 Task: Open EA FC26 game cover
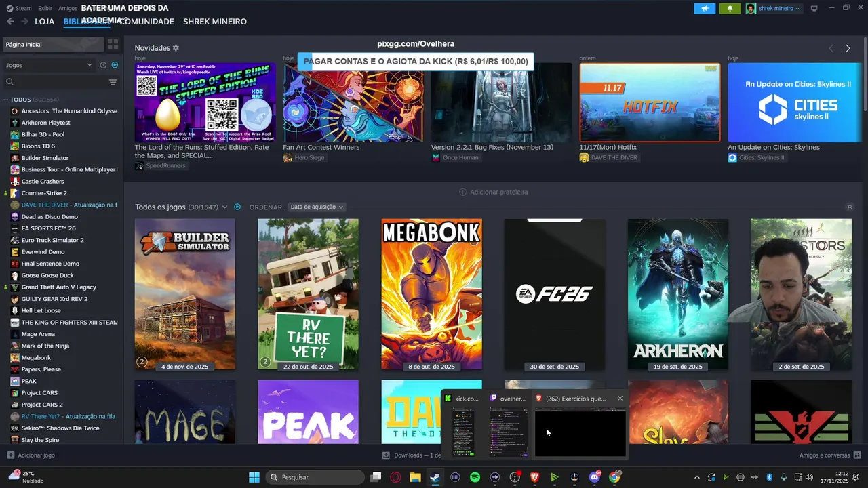(555, 294)
